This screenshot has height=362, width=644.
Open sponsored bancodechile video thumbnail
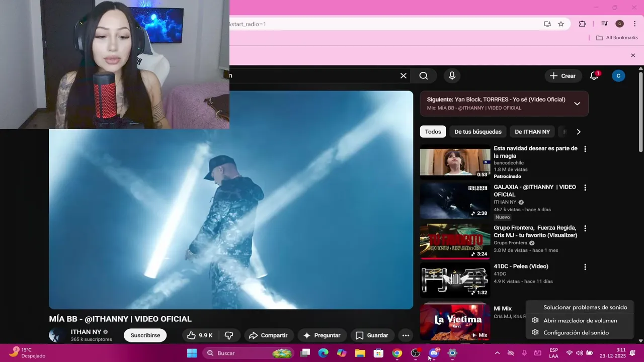tap(455, 162)
